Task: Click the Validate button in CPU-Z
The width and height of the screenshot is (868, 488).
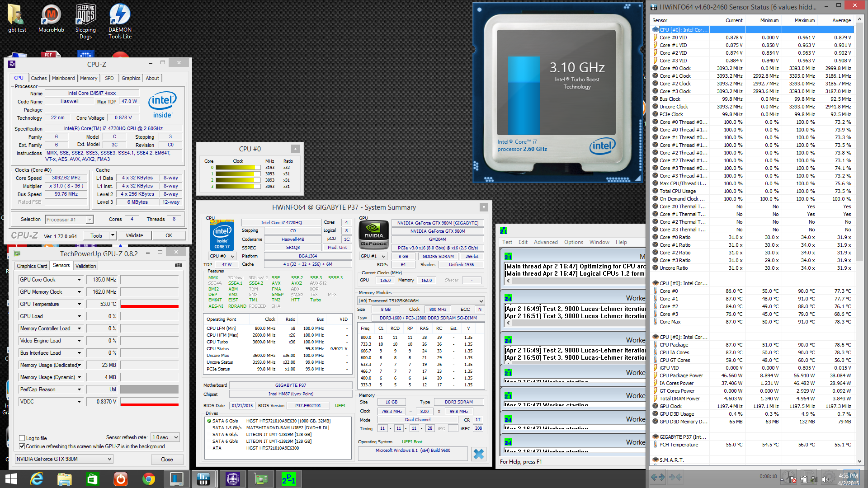Action: (134, 235)
